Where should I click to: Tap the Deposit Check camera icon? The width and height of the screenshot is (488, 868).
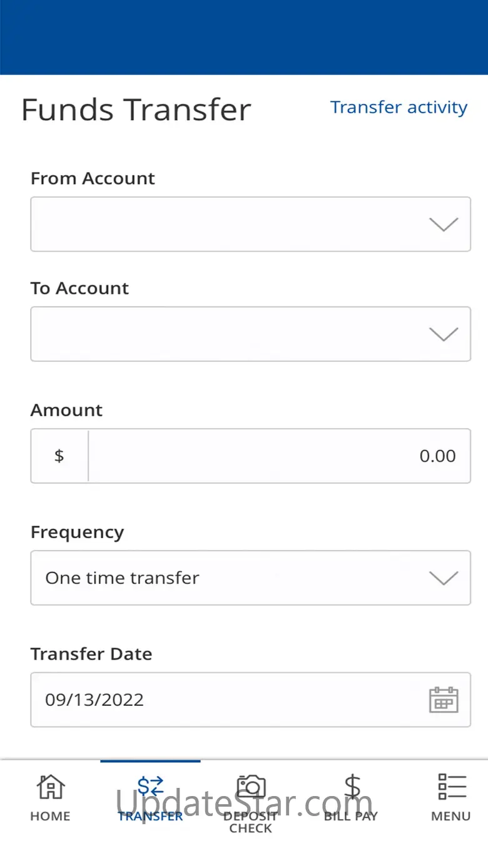pyautogui.click(x=251, y=787)
